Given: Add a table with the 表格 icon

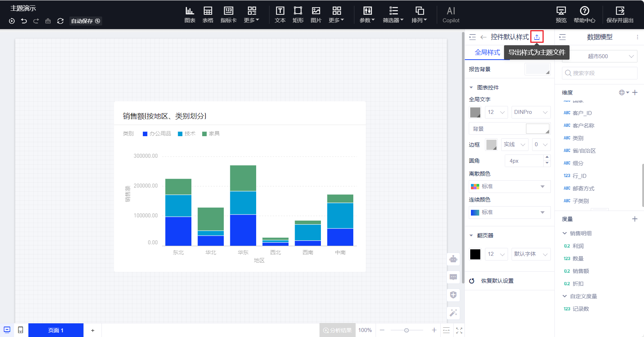Looking at the screenshot, I should (208, 15).
